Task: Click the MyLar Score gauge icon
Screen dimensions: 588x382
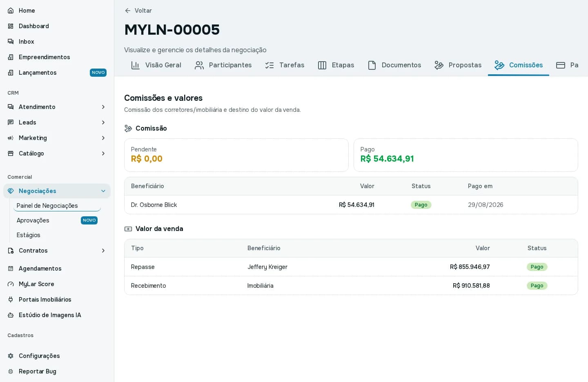Action: click(11, 284)
